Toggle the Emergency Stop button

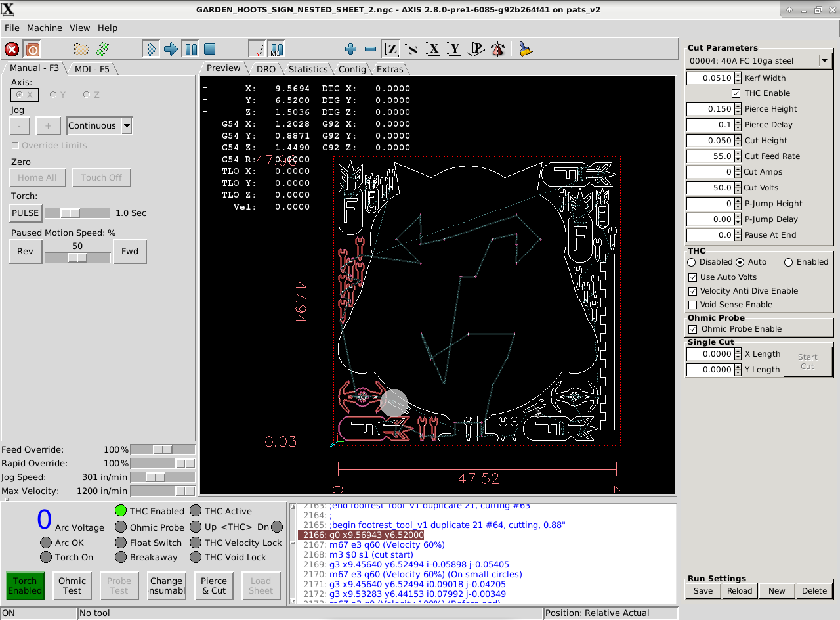point(12,49)
